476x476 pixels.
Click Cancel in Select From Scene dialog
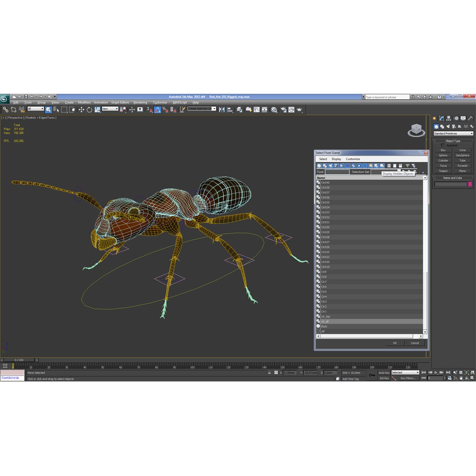click(x=415, y=343)
